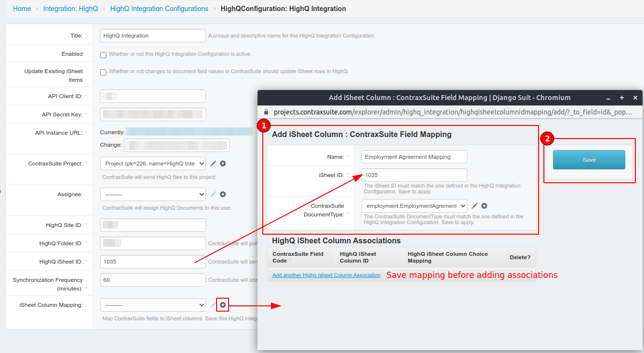Add a new iSheet Column Mapping
Image resolution: width=644 pixels, height=353 pixels.
click(x=223, y=305)
